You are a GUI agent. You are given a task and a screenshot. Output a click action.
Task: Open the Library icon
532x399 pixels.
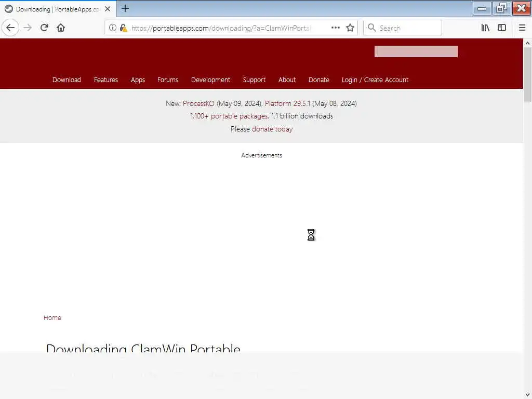(x=485, y=28)
